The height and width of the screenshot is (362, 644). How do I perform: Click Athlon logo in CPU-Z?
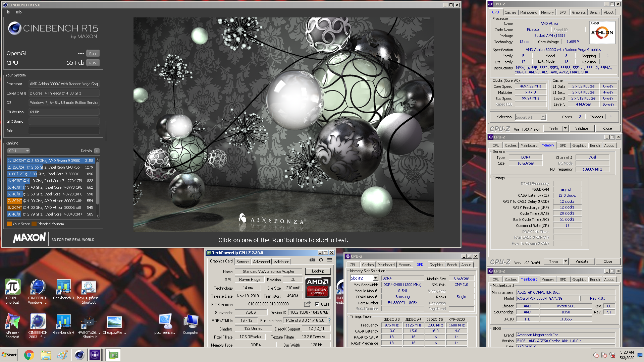tap(602, 33)
